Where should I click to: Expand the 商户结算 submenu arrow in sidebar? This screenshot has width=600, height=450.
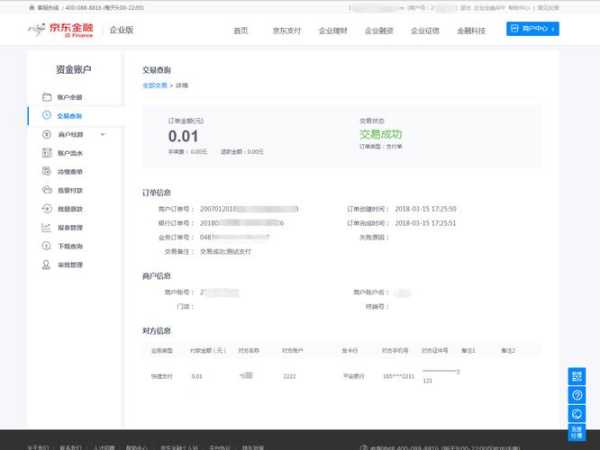[x=103, y=134]
